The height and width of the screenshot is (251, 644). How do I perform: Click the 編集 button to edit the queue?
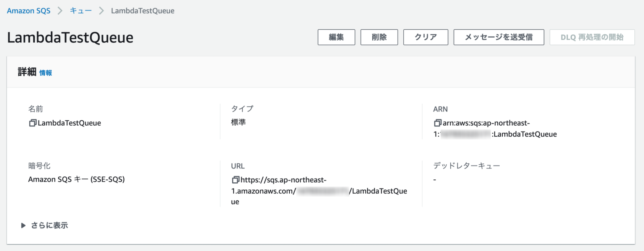(336, 37)
